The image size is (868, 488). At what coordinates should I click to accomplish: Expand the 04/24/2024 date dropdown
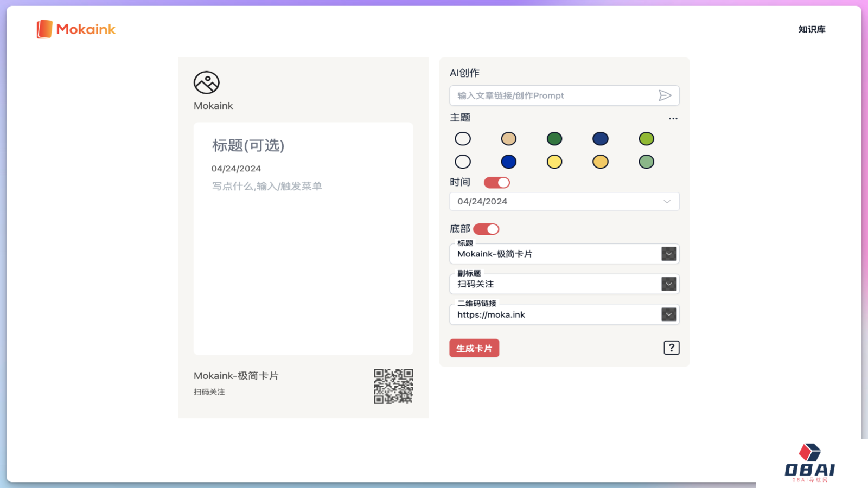(x=667, y=202)
